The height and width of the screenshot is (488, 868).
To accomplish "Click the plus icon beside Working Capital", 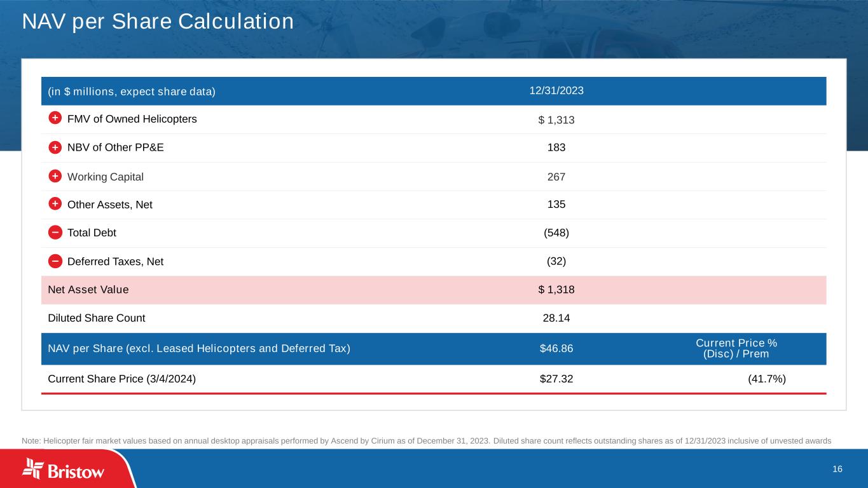I will 55,176.
